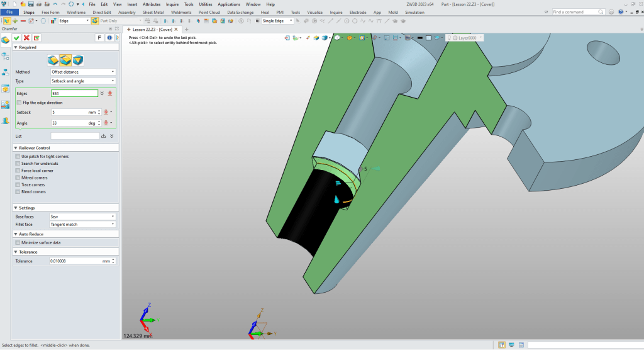This screenshot has height=350, width=644.
Task: Click the save icon in quick access toolbar
Action: click(x=30, y=4)
